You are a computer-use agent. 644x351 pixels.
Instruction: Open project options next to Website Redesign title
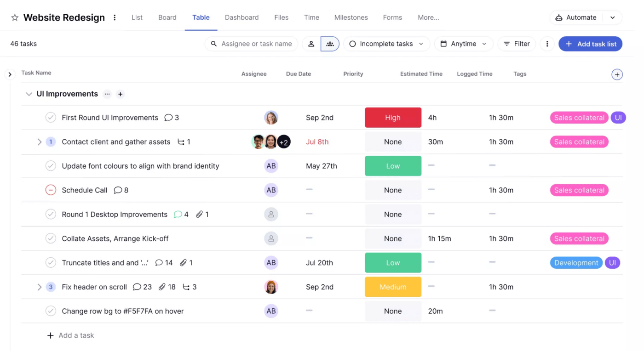tap(115, 17)
